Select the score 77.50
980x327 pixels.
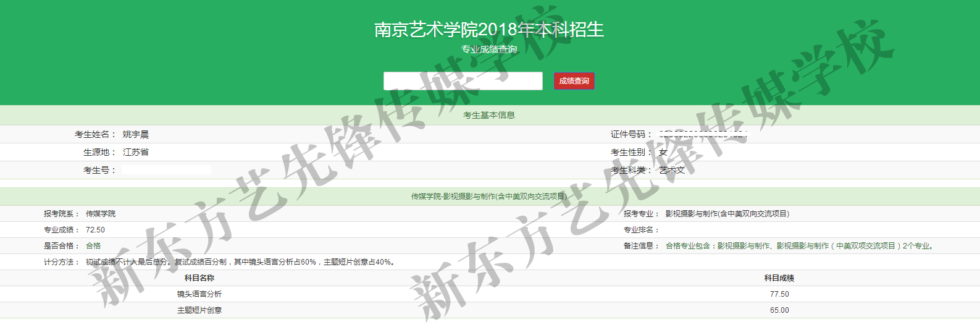(x=779, y=294)
